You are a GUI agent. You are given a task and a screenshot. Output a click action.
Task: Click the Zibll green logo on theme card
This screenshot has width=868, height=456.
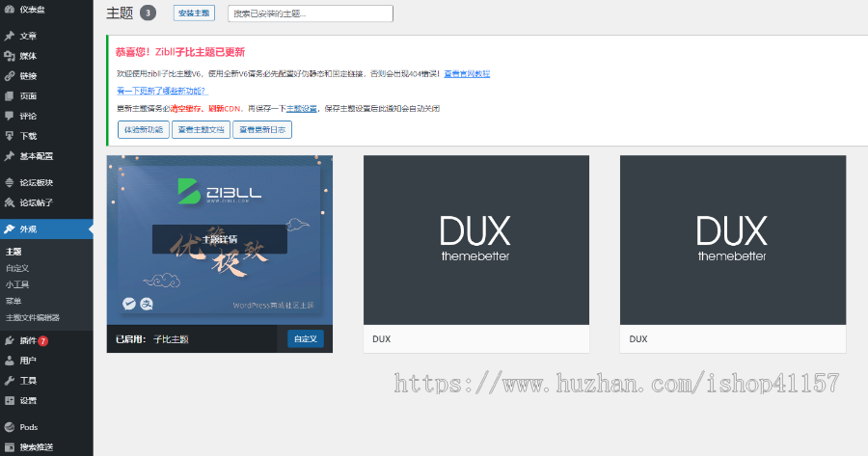[x=189, y=191]
